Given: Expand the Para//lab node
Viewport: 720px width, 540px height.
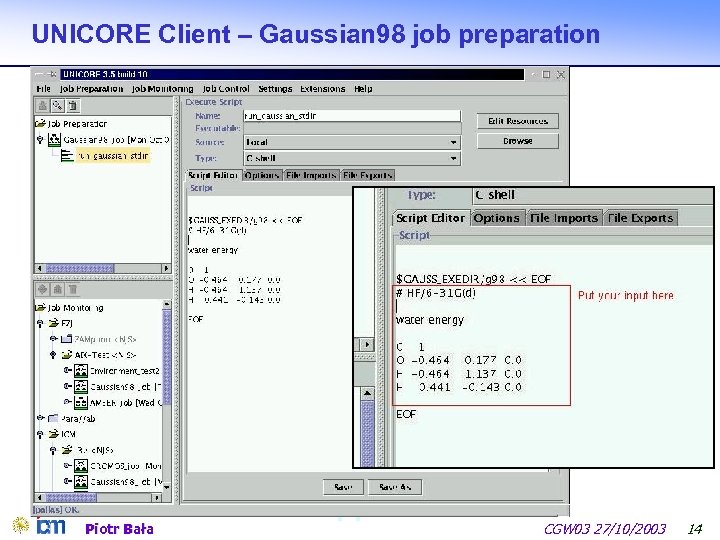Looking at the screenshot, I should (x=40, y=418).
